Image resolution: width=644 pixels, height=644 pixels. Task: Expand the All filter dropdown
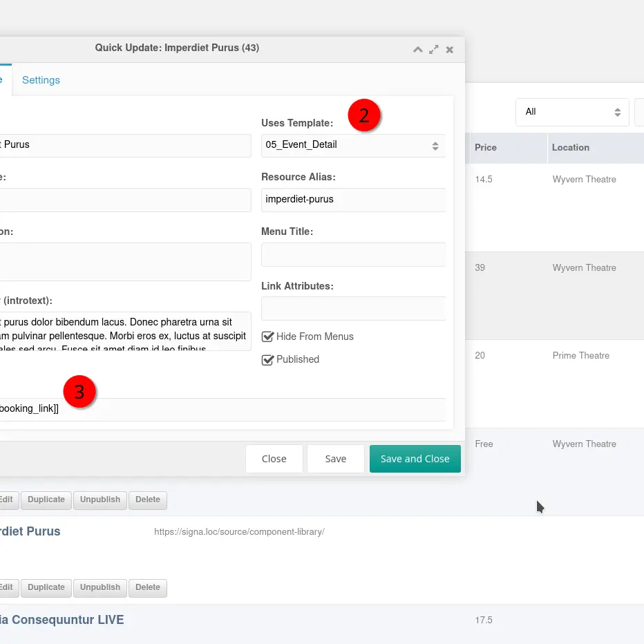[572, 112]
